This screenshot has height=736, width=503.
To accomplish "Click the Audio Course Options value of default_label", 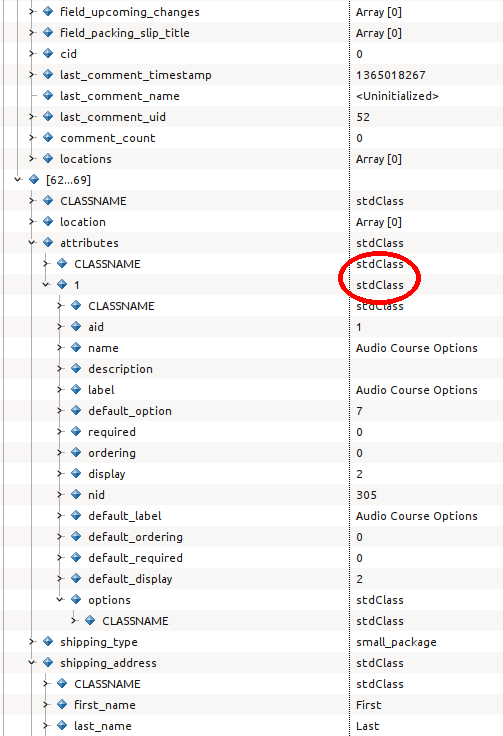I will tap(417, 516).
